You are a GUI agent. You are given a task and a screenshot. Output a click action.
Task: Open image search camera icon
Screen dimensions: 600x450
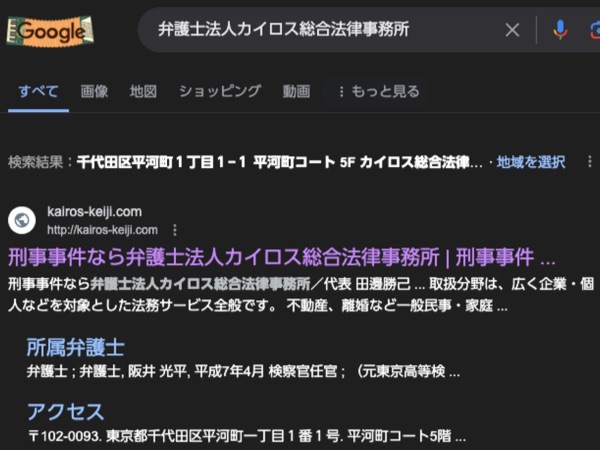[595, 31]
